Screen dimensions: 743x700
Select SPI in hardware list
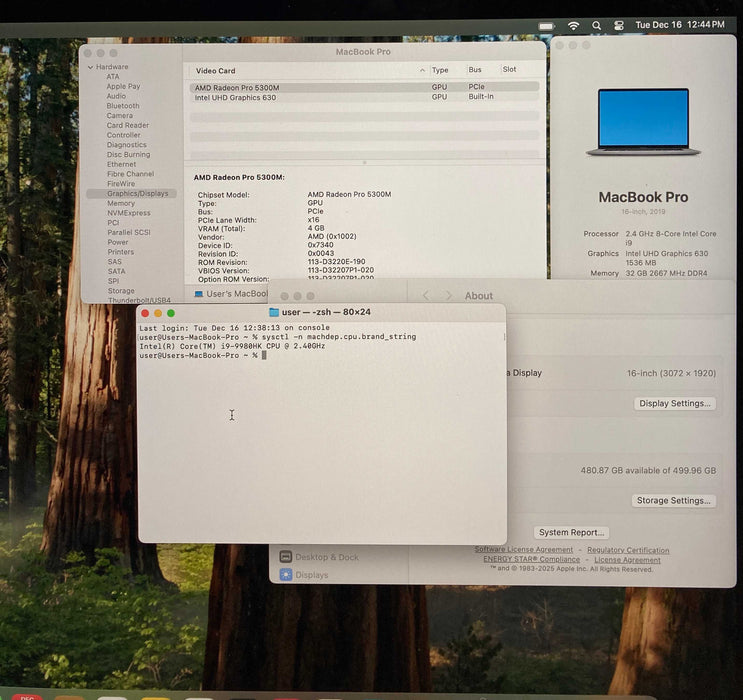pyautogui.click(x=113, y=281)
